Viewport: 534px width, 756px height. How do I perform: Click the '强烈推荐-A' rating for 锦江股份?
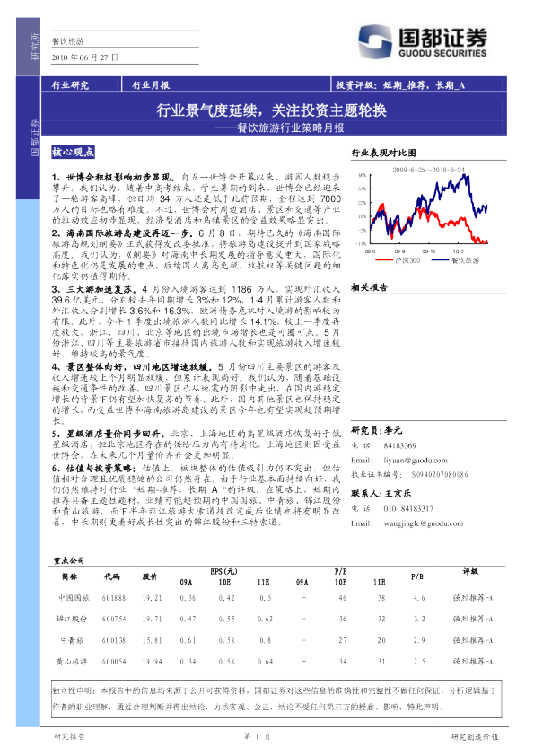tap(473, 619)
